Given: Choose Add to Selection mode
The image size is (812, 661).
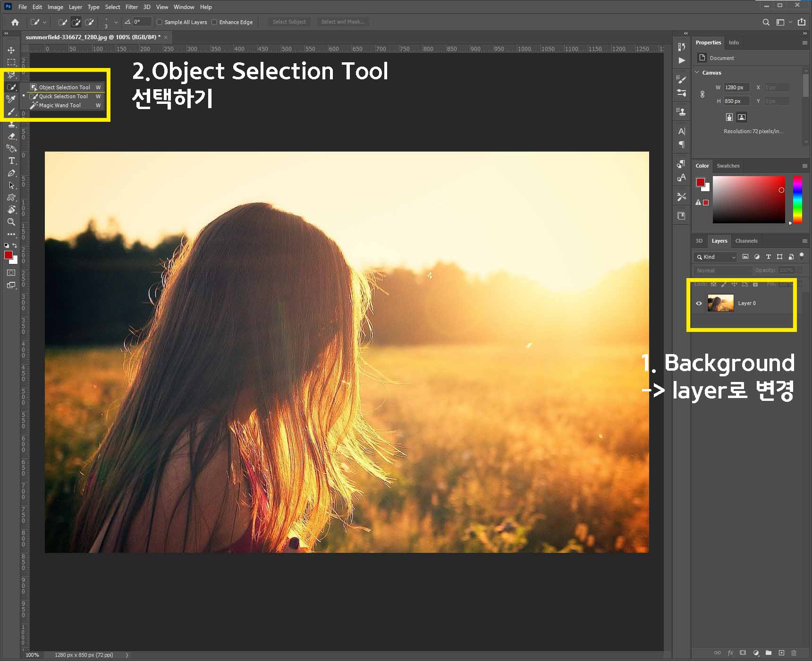Looking at the screenshot, I should point(76,22).
